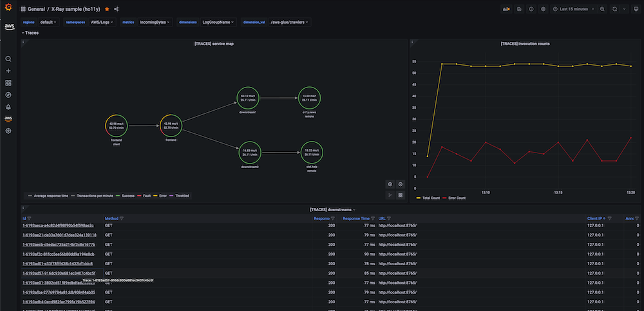Open the Search dashboards icon in sidebar
The image size is (644, 311).
point(8,59)
